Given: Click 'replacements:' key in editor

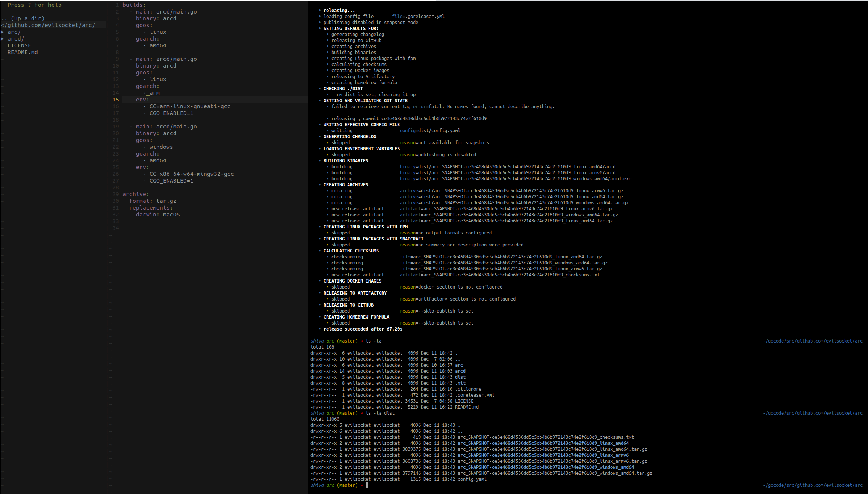Looking at the screenshot, I should [151, 208].
